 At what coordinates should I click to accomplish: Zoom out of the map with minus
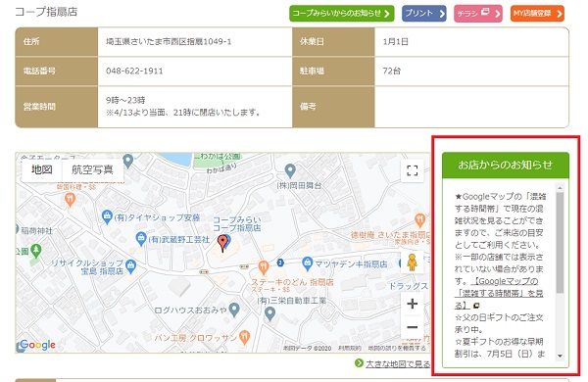tap(413, 327)
